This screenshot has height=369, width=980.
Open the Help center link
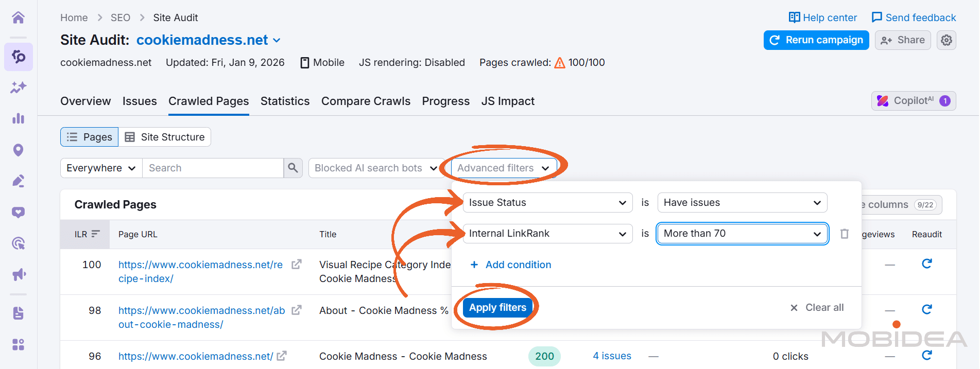point(823,17)
